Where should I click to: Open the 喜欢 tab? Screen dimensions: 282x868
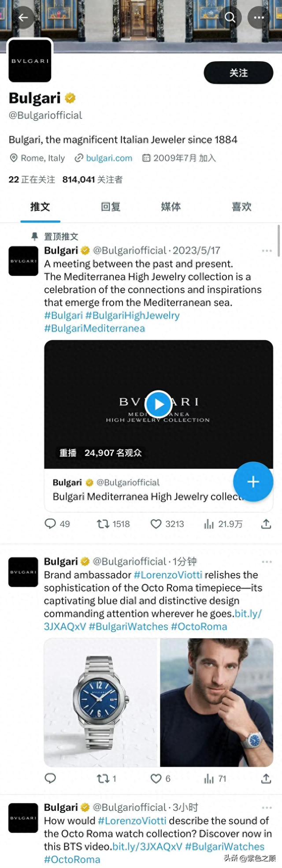pyautogui.click(x=241, y=207)
